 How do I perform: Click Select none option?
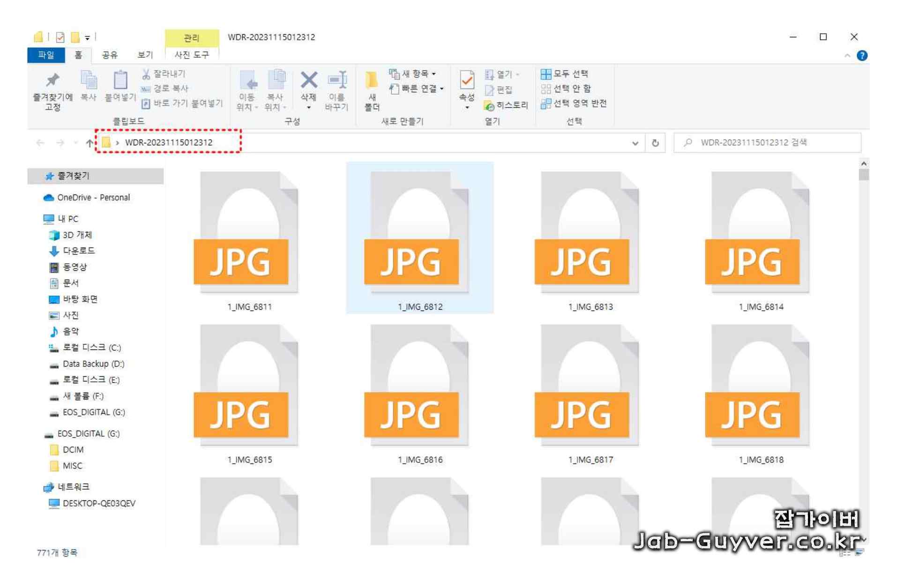point(566,89)
